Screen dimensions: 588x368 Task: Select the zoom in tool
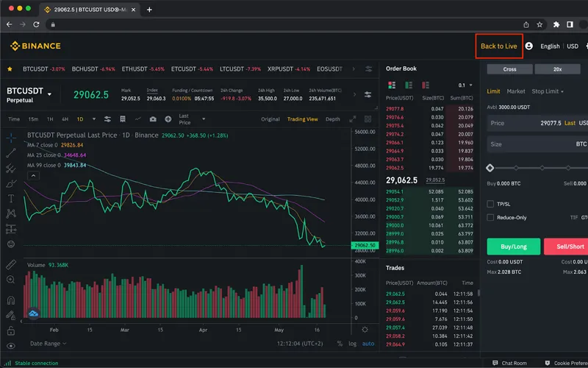coord(11,280)
